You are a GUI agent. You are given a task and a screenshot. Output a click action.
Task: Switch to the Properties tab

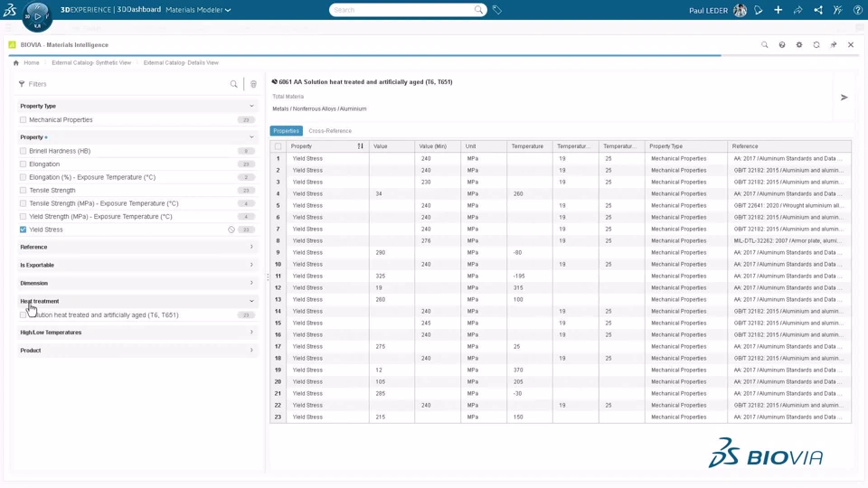[x=287, y=131]
